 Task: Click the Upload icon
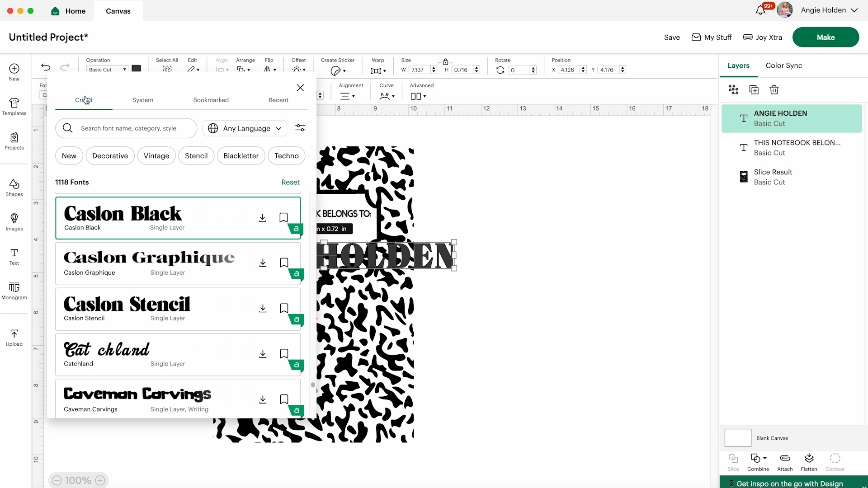pyautogui.click(x=14, y=338)
